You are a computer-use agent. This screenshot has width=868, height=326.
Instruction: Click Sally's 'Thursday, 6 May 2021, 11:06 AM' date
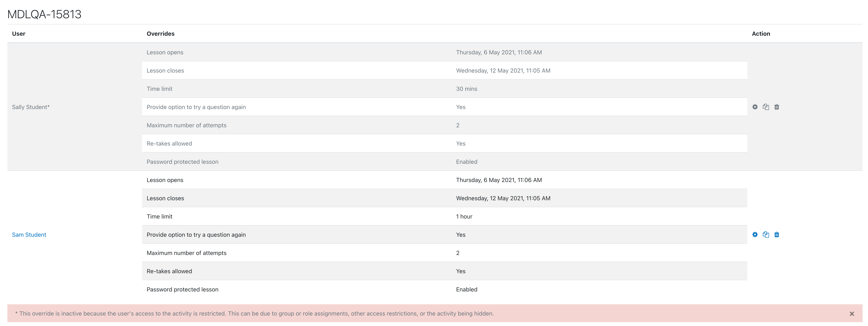(499, 52)
